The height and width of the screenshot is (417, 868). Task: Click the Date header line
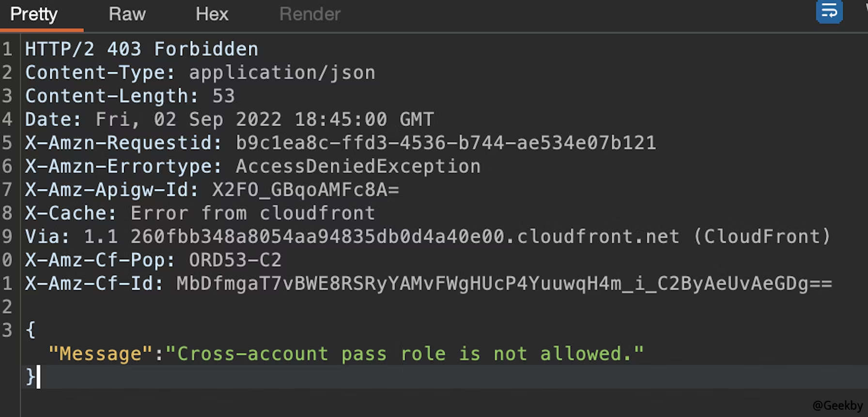(229, 119)
